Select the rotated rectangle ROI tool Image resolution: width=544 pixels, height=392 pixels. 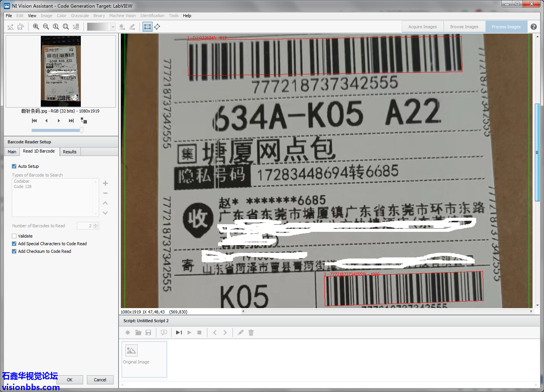(x=157, y=27)
